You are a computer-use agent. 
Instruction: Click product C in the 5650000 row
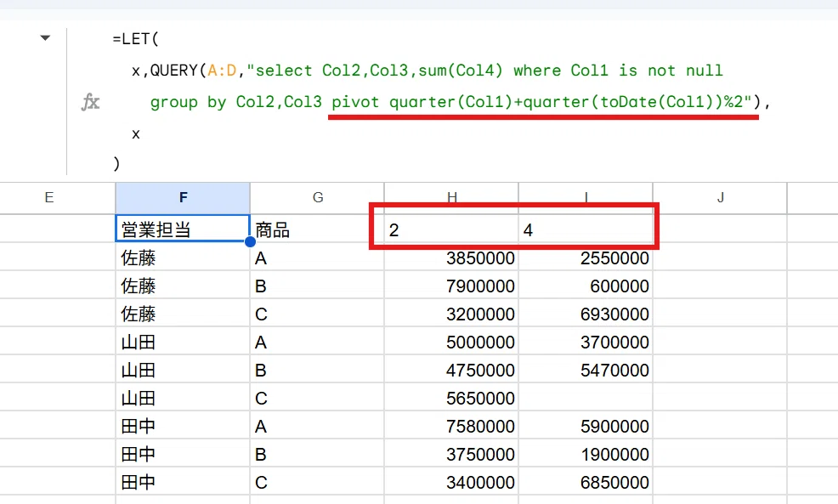318,398
